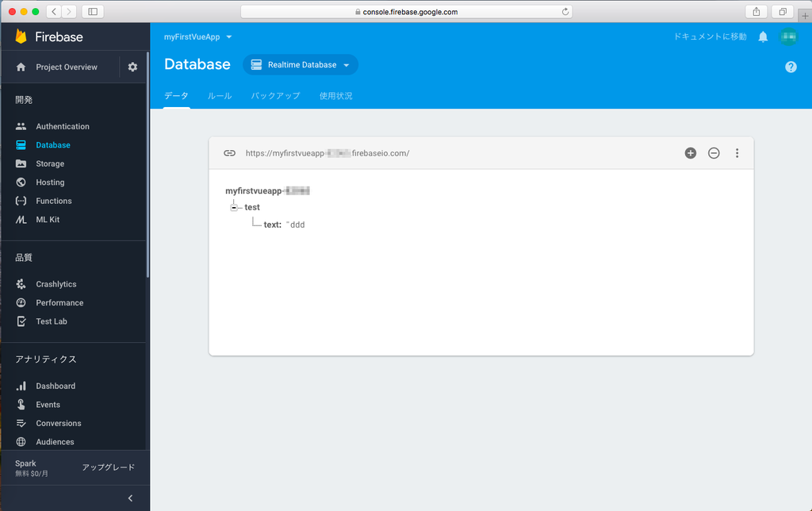The image size is (812, 511).
Task: Switch to the バックアップ tab
Action: 275,96
